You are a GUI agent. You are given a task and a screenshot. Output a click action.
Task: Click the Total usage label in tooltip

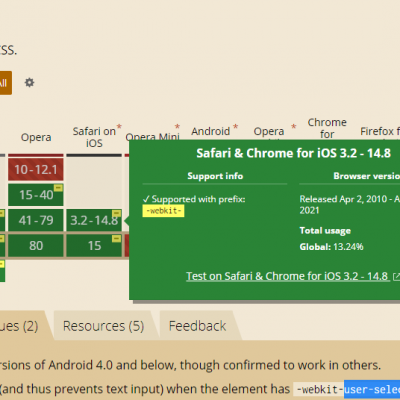click(325, 231)
